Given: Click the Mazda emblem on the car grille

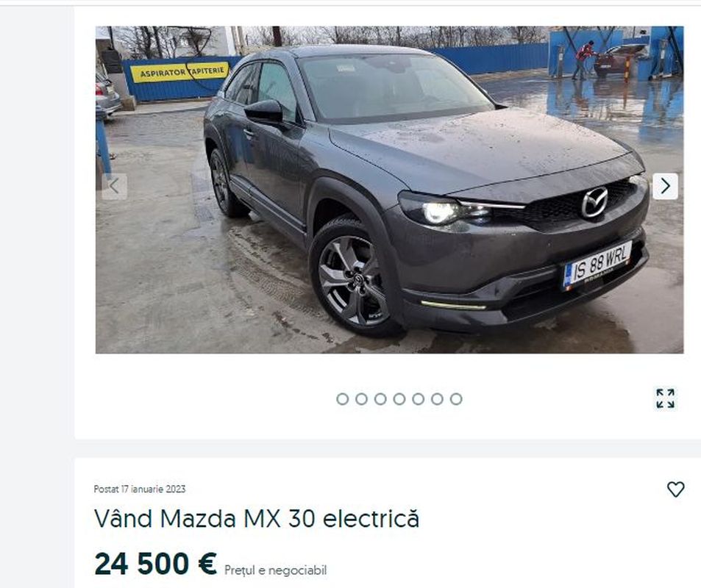Looking at the screenshot, I should tap(594, 202).
